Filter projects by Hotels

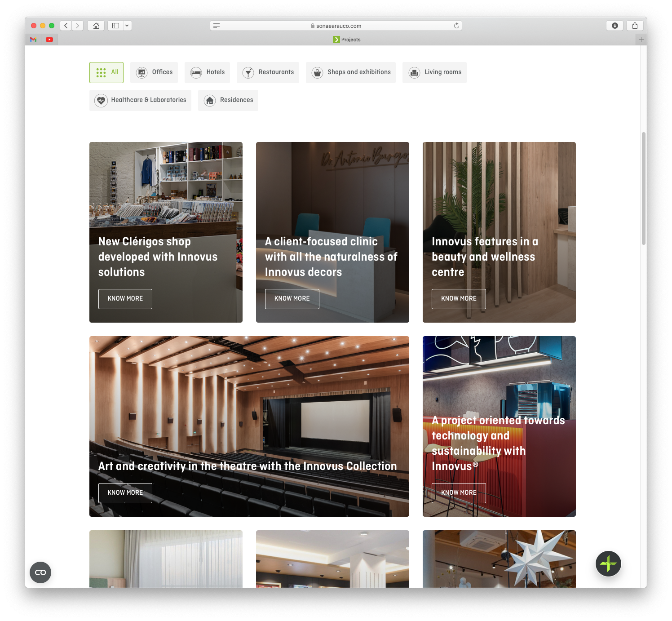point(207,72)
